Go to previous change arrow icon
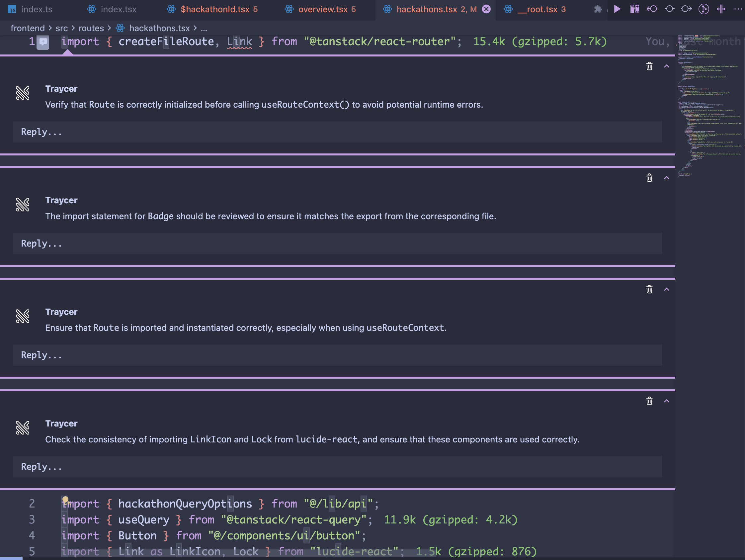Image resolution: width=745 pixels, height=560 pixels. tap(652, 9)
